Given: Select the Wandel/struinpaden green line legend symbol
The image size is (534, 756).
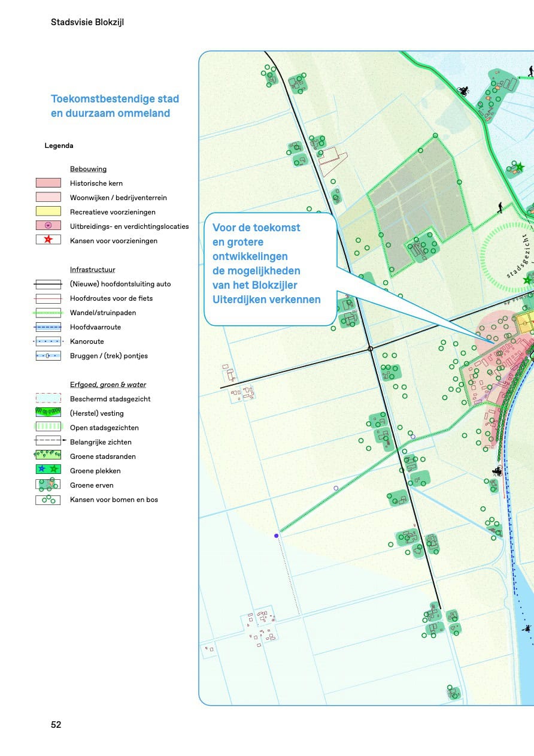Looking at the screenshot, I should point(48,312).
